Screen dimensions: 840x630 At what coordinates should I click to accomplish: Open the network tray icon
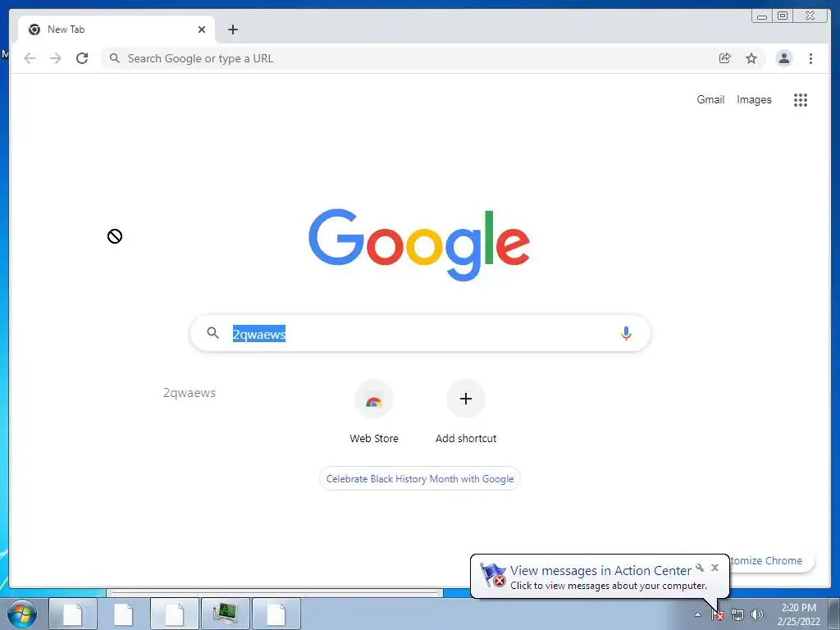click(x=737, y=614)
